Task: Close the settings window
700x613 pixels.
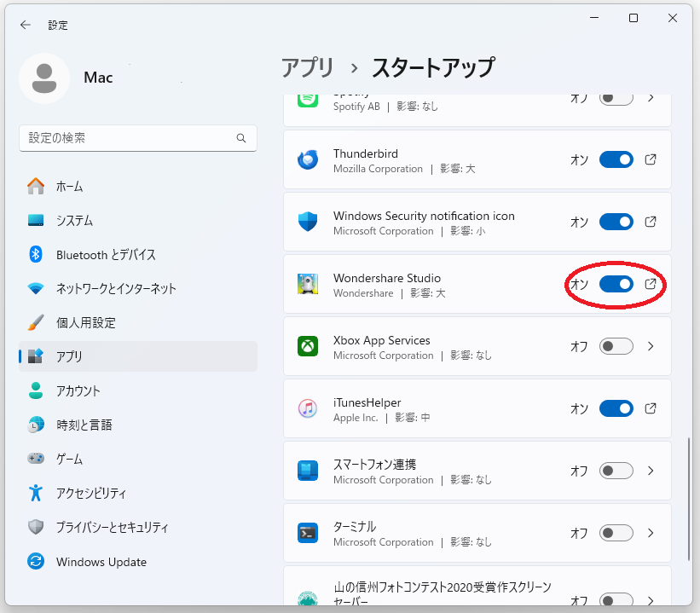Action: (673, 18)
